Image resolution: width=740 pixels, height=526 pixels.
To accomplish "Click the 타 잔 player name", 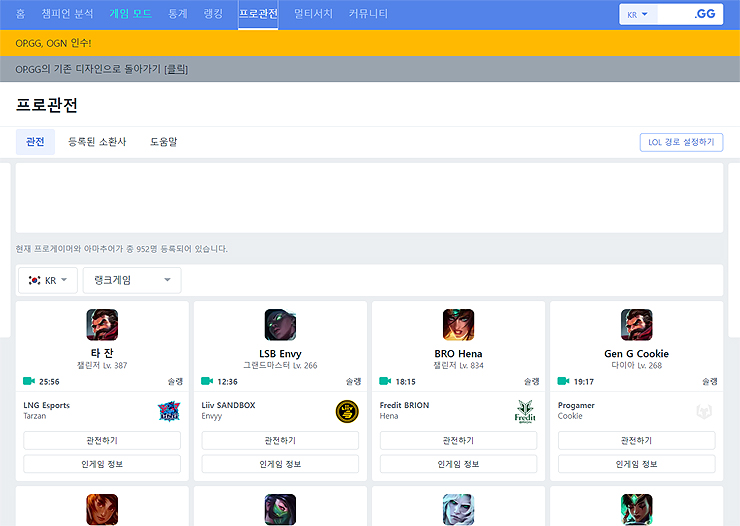I will coord(102,353).
